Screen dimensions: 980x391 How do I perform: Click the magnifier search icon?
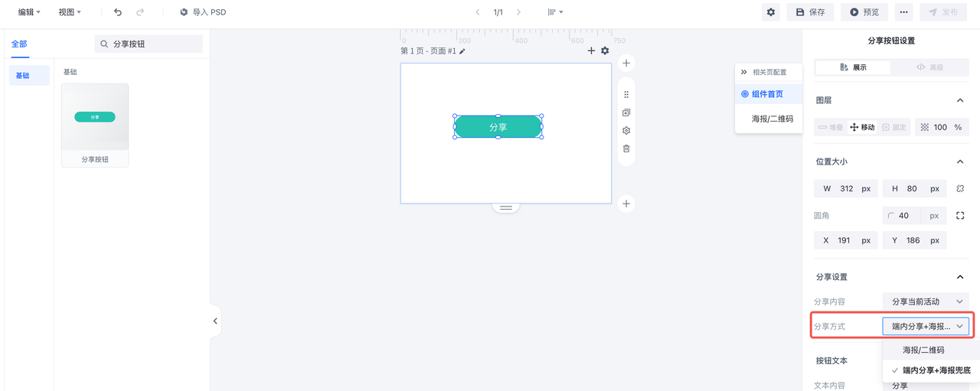105,44
